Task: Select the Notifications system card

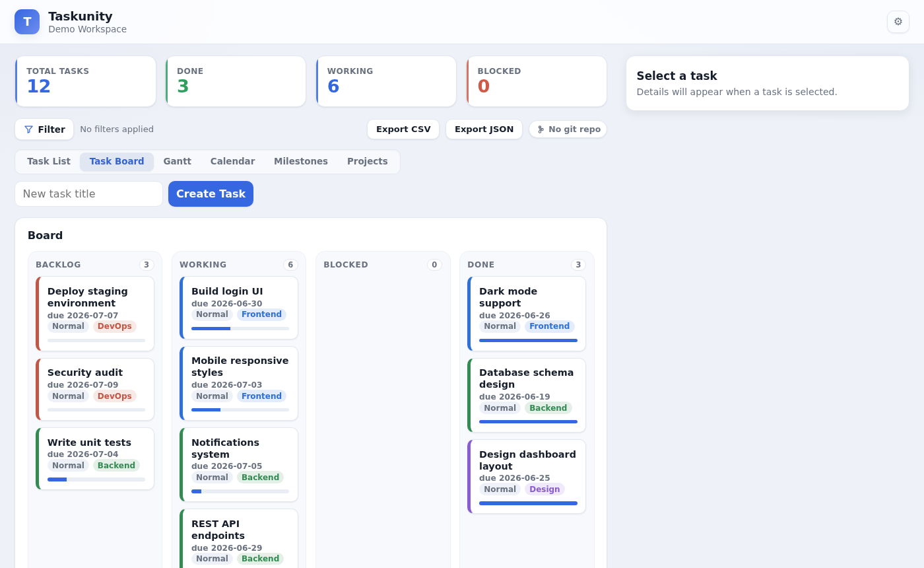Action: click(239, 465)
